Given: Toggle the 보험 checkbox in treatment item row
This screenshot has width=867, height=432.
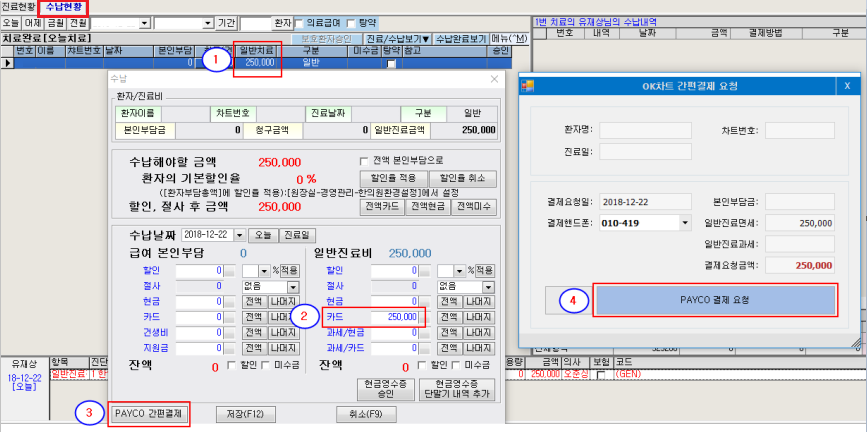Looking at the screenshot, I should (601, 374).
